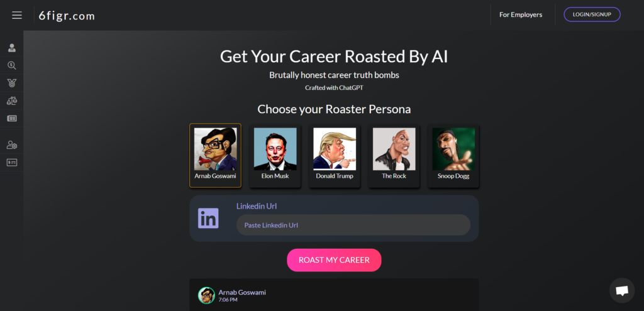
Task: Open the LOGIN/SIGNUP button
Action: coord(592,14)
